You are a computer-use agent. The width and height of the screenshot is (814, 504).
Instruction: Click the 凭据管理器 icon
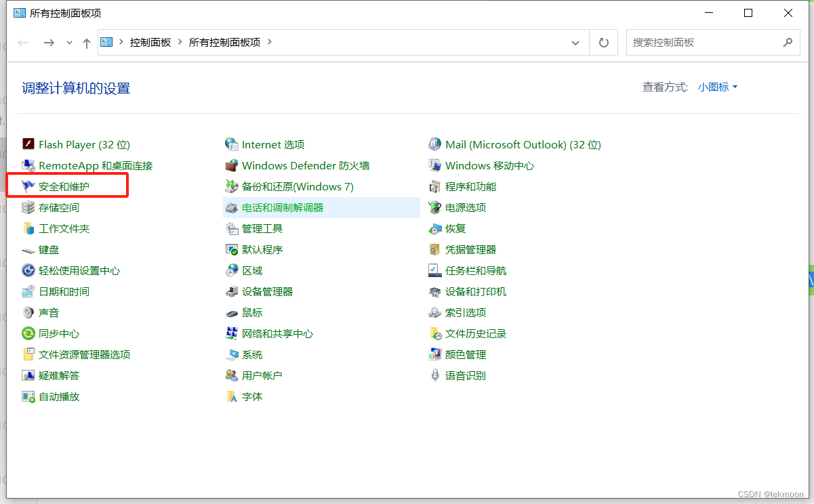point(434,249)
